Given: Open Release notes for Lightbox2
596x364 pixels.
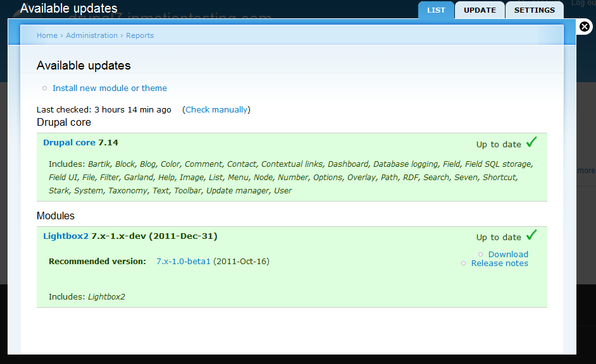Looking at the screenshot, I should 499,264.
